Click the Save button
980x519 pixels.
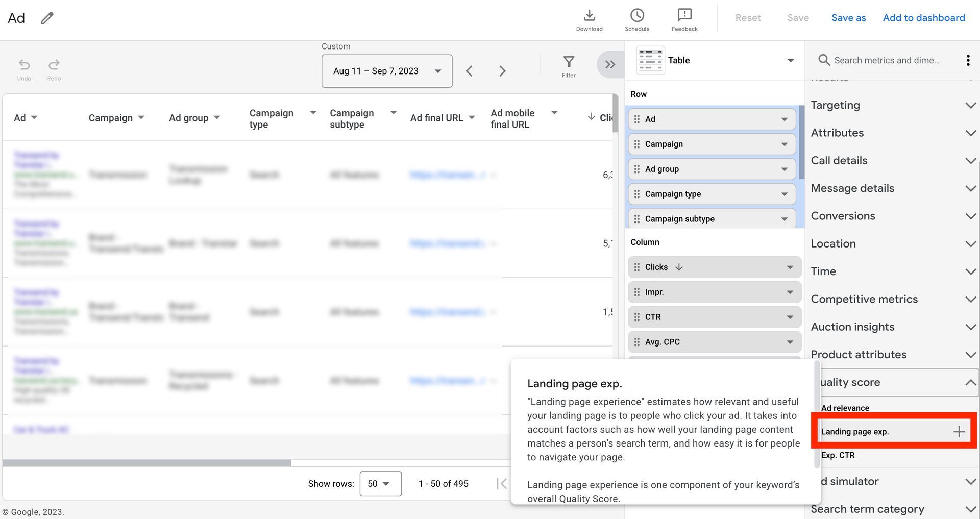click(798, 18)
